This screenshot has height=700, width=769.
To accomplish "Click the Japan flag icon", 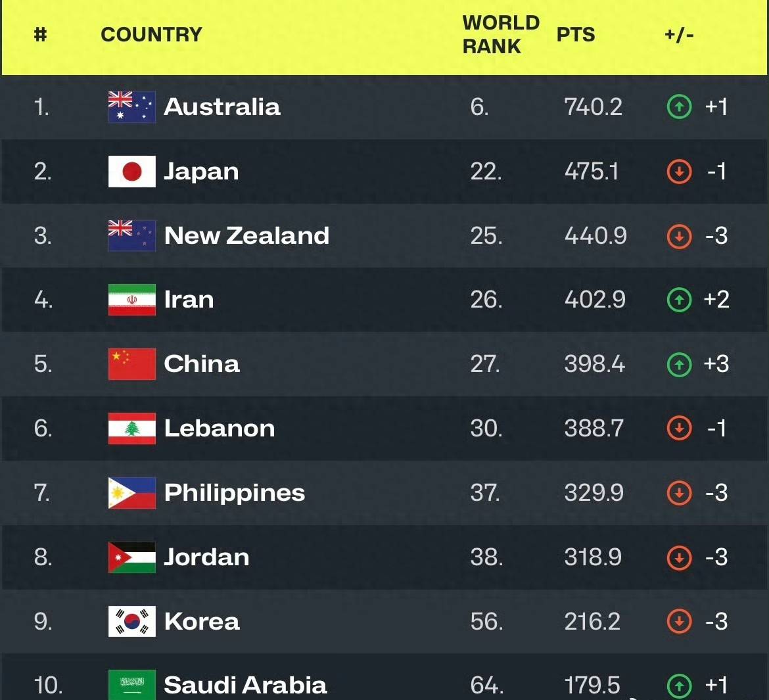I will click(x=131, y=172).
